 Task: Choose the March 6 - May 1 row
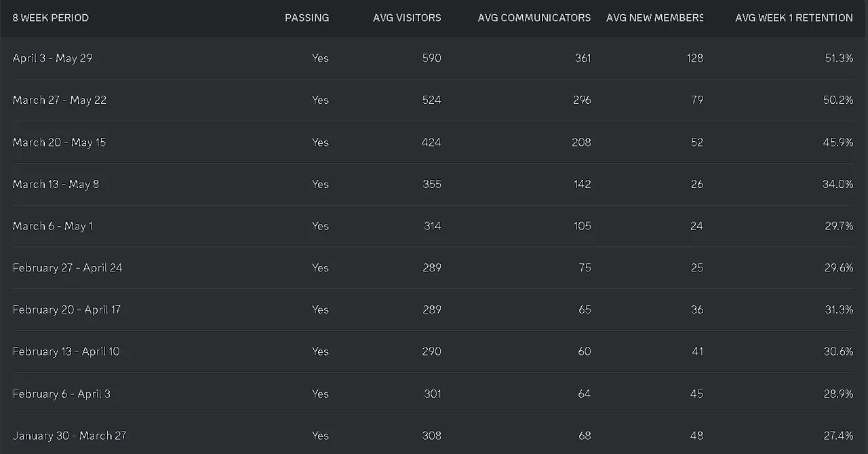(433, 226)
